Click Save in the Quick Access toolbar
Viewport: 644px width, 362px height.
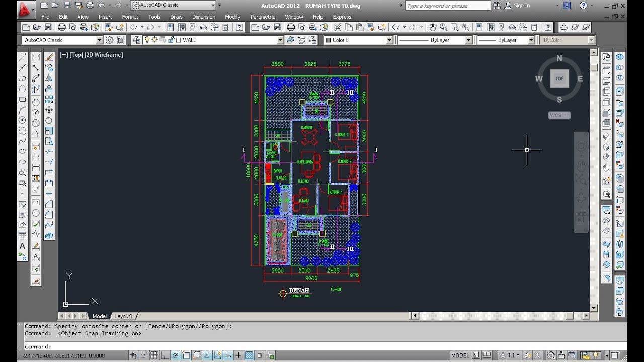coord(67,5)
